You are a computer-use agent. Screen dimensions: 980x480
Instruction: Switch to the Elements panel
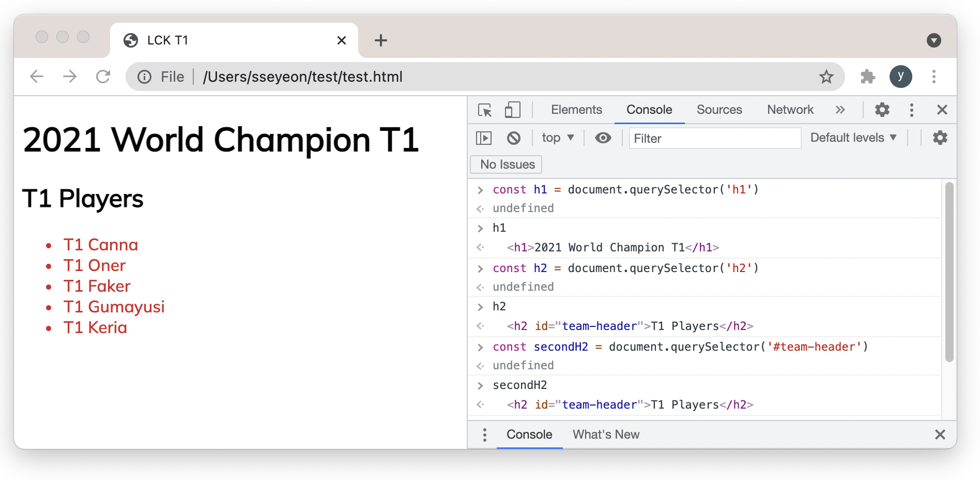[576, 110]
